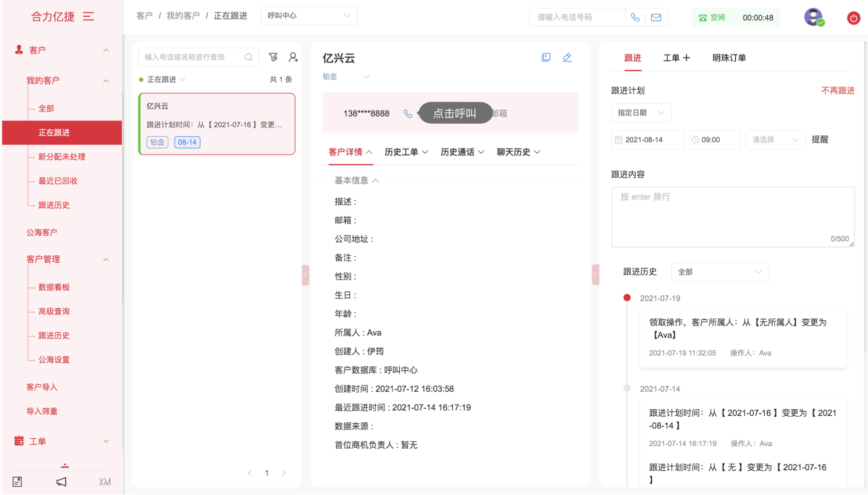This screenshot has width=868, height=495.
Task: Open the 历史工单 tab
Action: (406, 152)
